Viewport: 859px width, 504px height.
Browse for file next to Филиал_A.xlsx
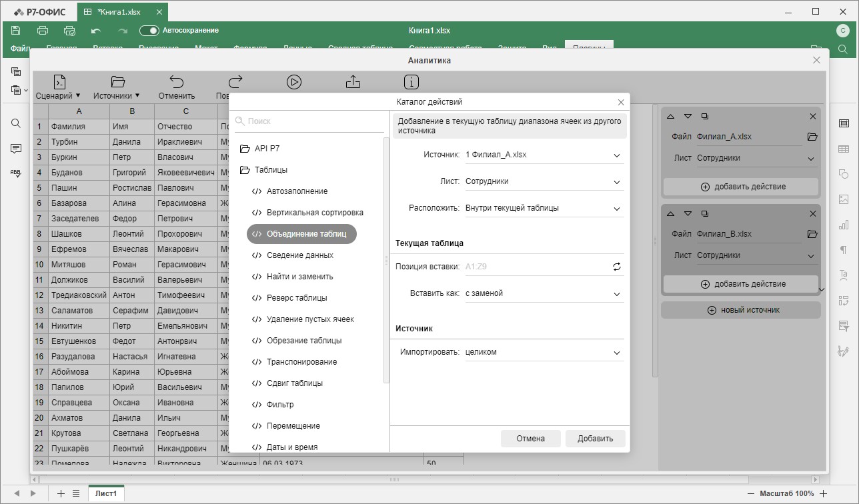(x=812, y=137)
